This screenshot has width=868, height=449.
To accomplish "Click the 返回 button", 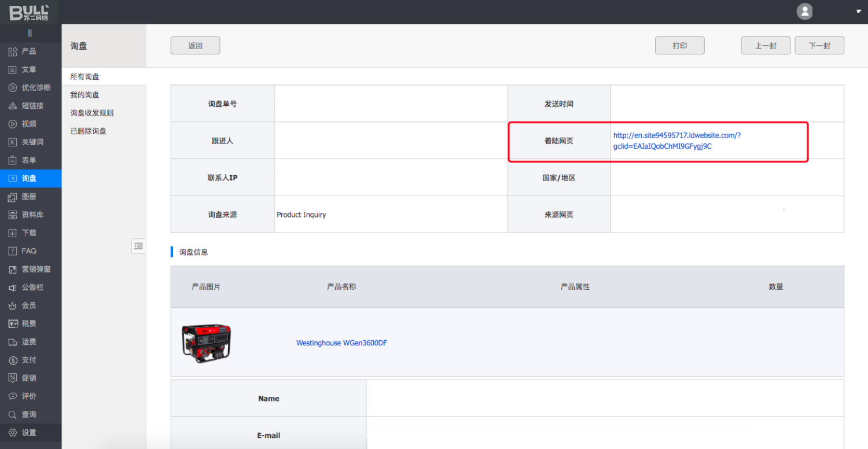I will (x=195, y=46).
